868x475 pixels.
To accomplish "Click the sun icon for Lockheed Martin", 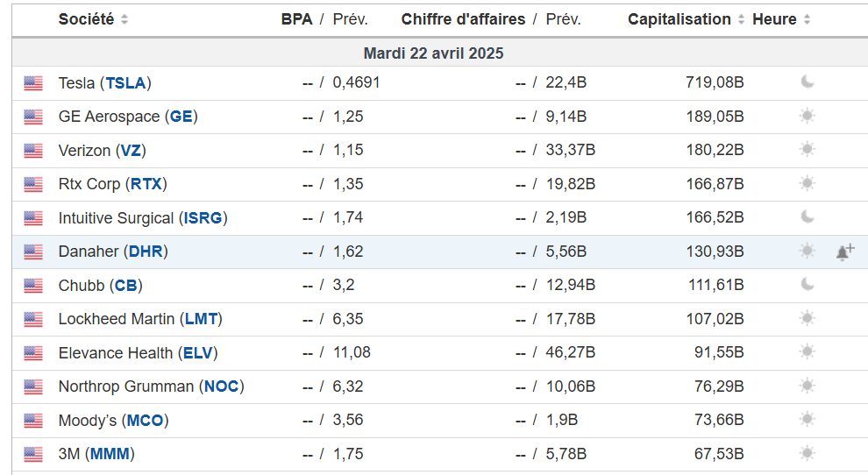I will pos(808,318).
